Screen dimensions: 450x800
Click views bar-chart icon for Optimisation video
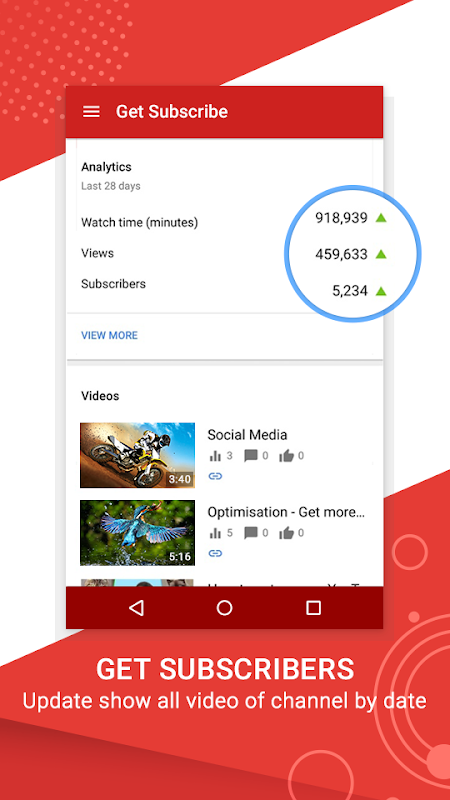pyautogui.click(x=215, y=533)
